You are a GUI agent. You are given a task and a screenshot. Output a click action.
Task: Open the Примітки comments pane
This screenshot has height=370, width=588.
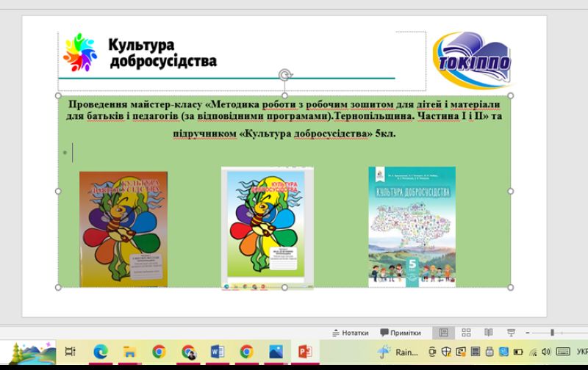point(400,333)
